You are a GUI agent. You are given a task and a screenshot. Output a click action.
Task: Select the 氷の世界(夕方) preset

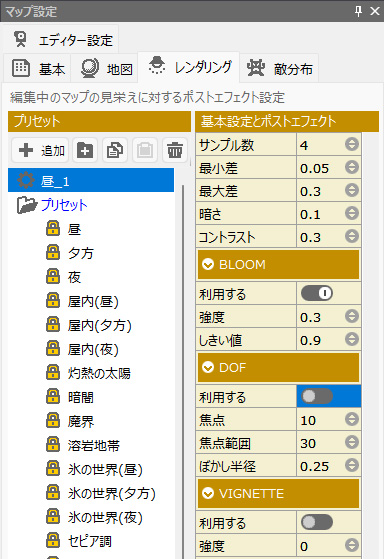pyautogui.click(x=112, y=493)
